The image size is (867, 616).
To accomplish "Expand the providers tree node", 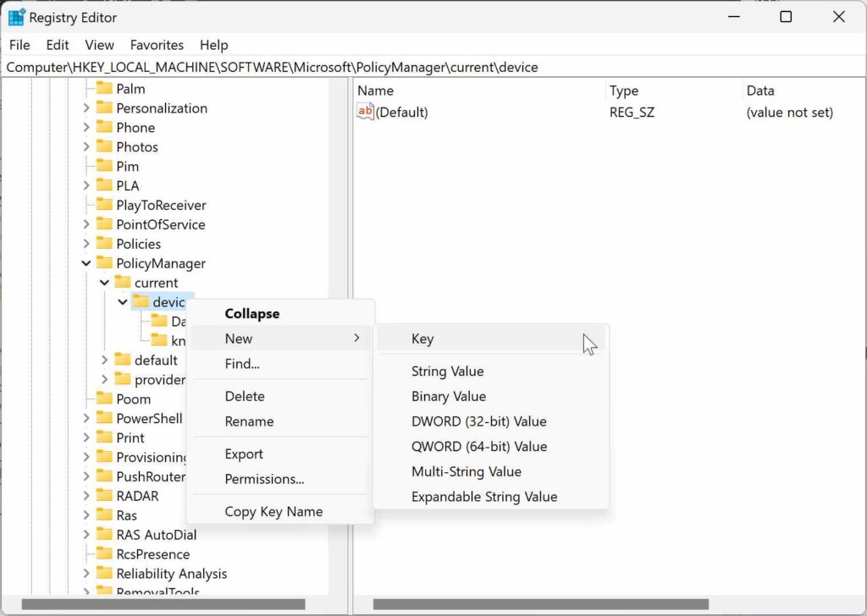I will (104, 380).
